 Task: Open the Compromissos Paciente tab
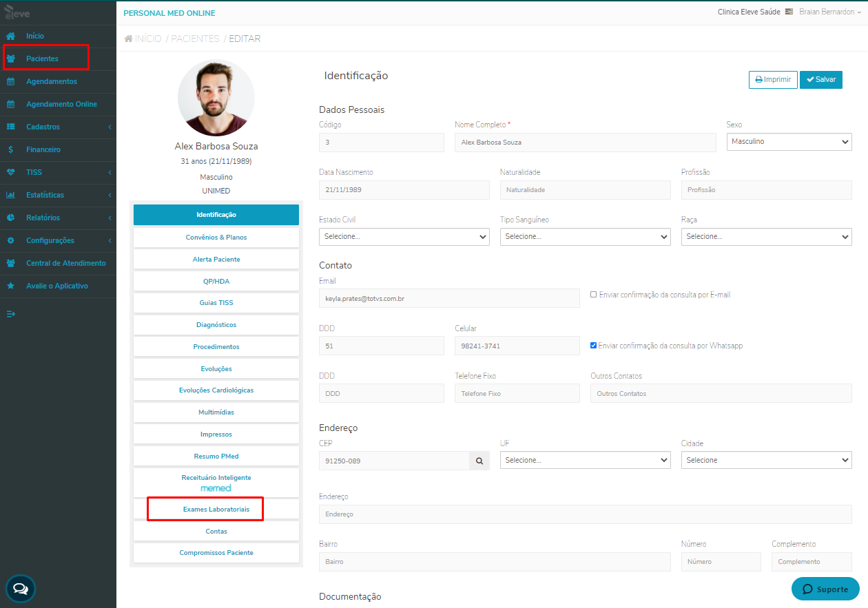tap(216, 553)
